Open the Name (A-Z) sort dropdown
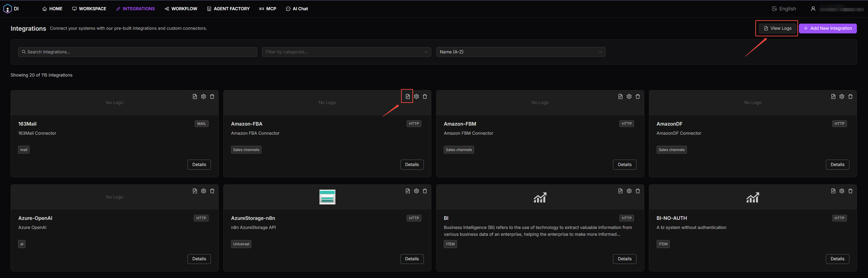 [x=520, y=52]
